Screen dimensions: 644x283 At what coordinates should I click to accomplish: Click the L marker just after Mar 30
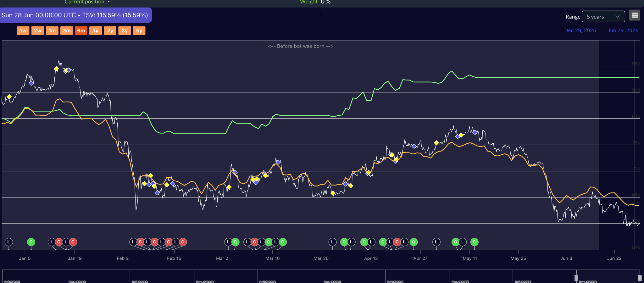click(x=332, y=242)
